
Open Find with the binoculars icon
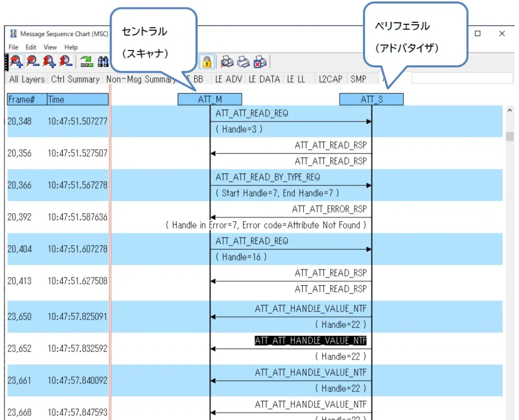click(x=103, y=62)
